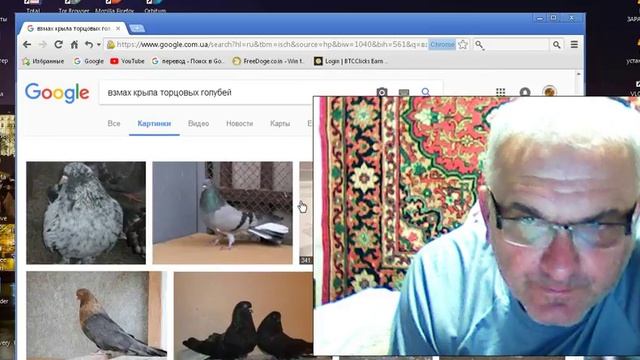Search by image with camera icon
Image resolution: width=640 pixels, height=360 pixels.
click(382, 92)
